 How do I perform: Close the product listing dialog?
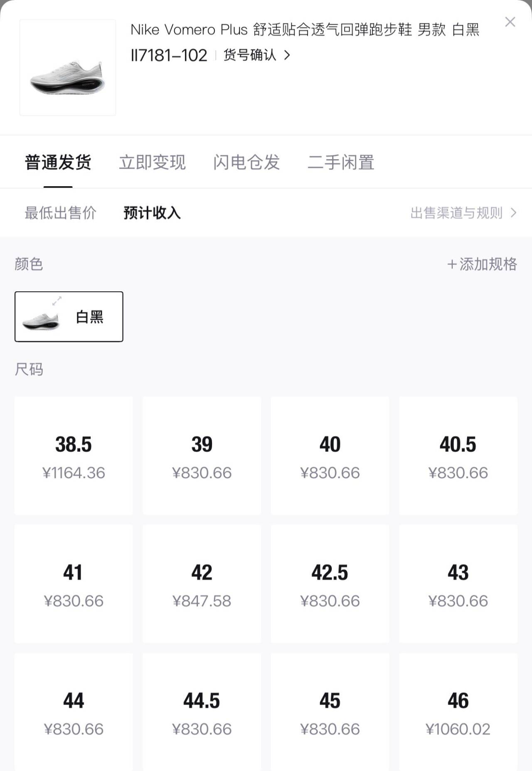tap(510, 22)
